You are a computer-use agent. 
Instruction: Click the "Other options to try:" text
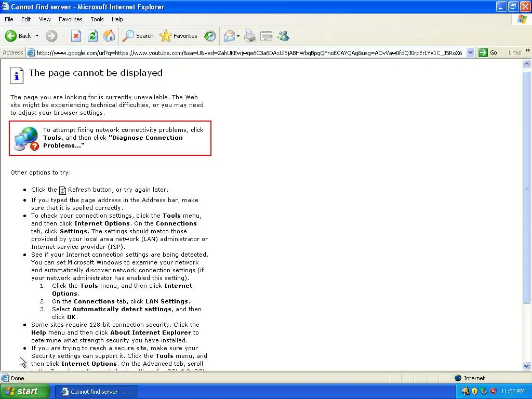41,172
